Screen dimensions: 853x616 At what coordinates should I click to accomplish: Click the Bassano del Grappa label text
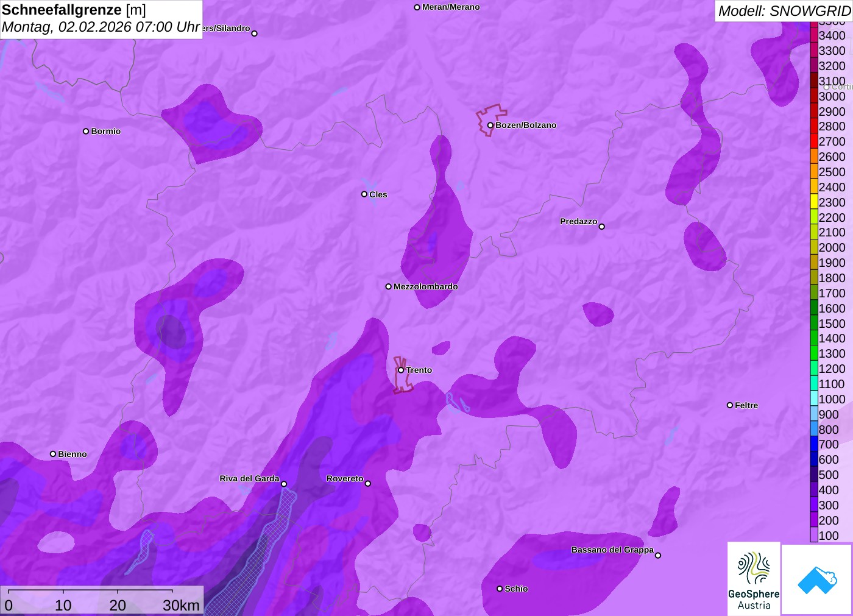[612, 550]
